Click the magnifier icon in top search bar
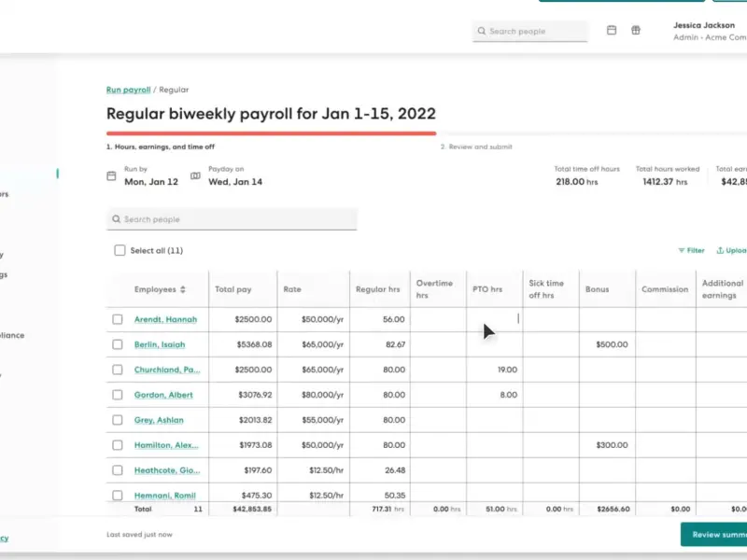 (x=481, y=32)
